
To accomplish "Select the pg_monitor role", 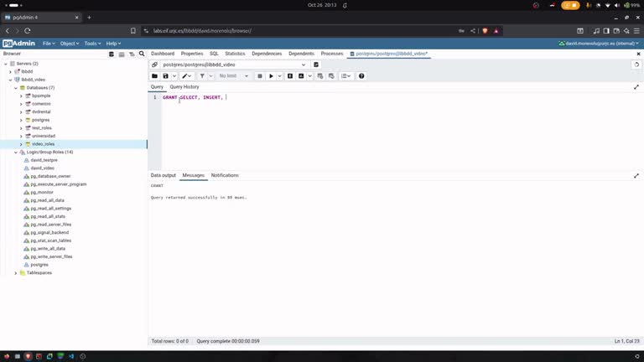I will coord(42,193).
